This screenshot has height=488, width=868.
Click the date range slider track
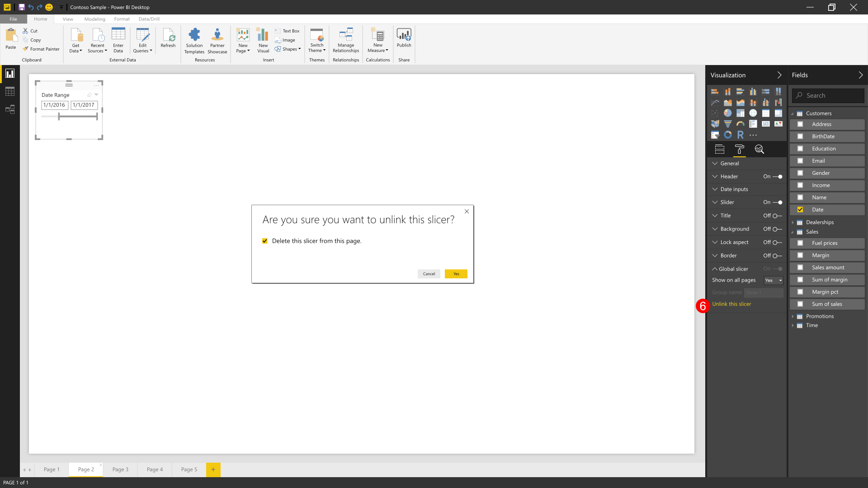tap(77, 117)
